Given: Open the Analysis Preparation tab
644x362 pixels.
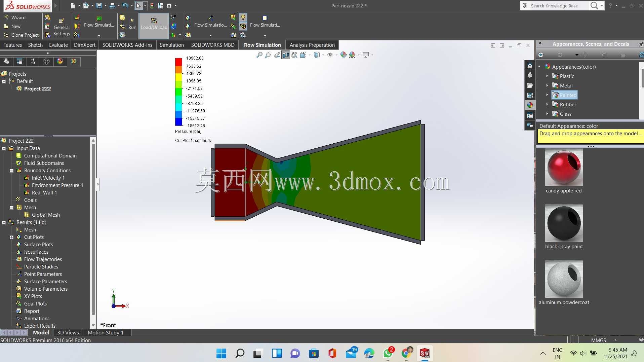Looking at the screenshot, I should 312,45.
